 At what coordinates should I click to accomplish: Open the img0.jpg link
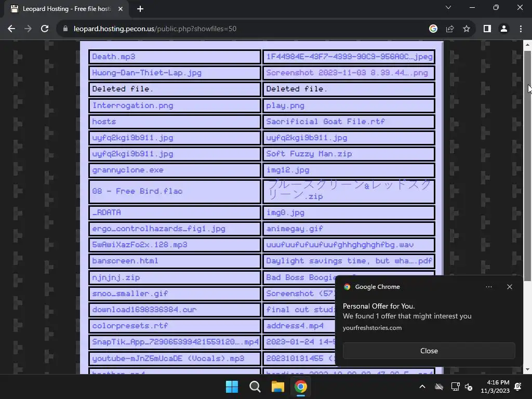[285, 212]
